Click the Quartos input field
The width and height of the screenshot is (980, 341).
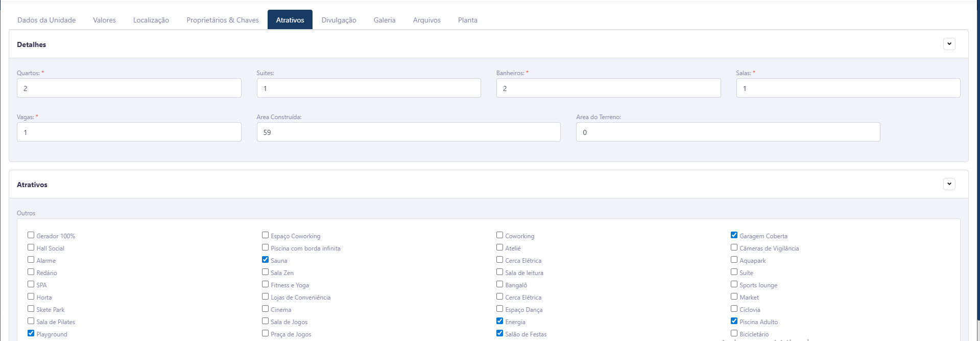(129, 88)
